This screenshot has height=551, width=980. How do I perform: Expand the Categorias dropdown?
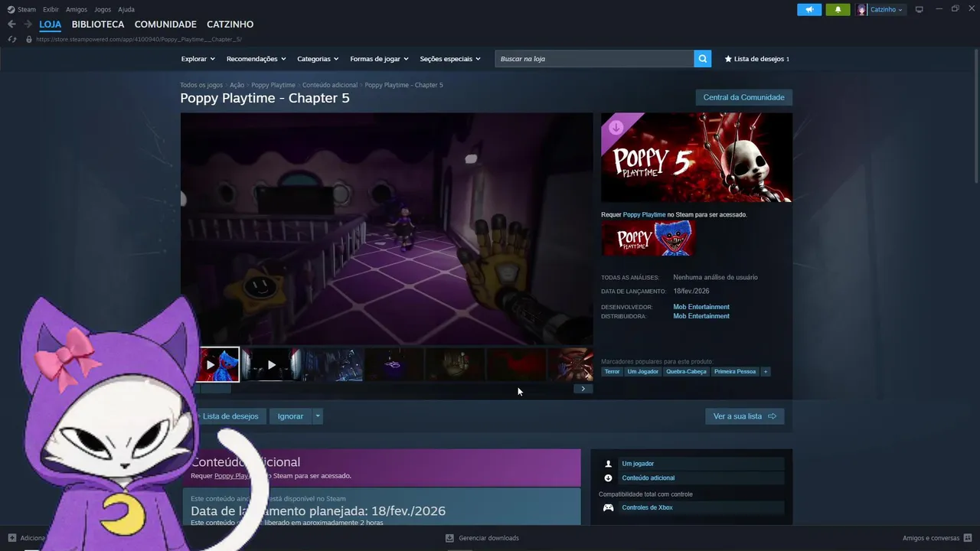click(x=318, y=59)
